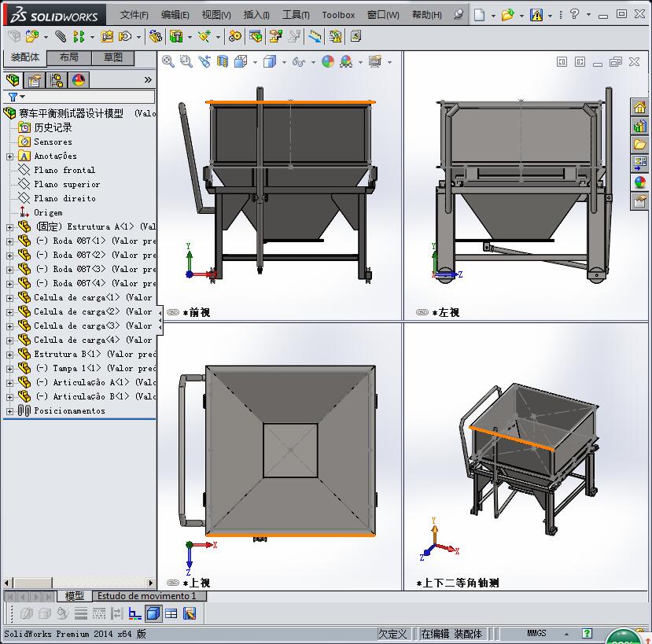Click the Move Component icon
The image size is (652, 644).
[x=124, y=37]
